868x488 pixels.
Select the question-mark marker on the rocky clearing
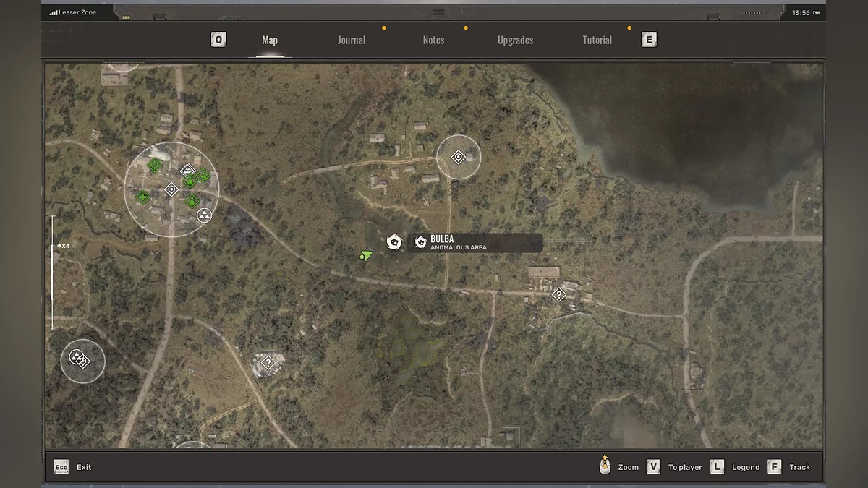(268, 362)
